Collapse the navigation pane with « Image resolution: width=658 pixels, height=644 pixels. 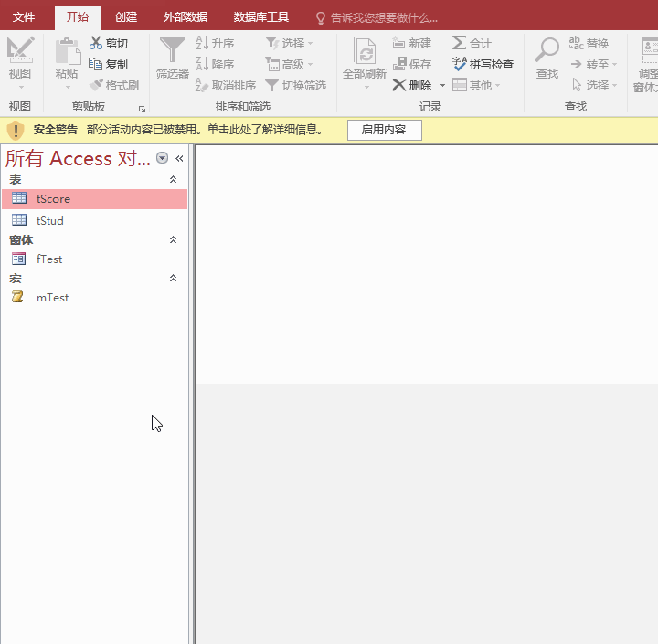(x=179, y=158)
